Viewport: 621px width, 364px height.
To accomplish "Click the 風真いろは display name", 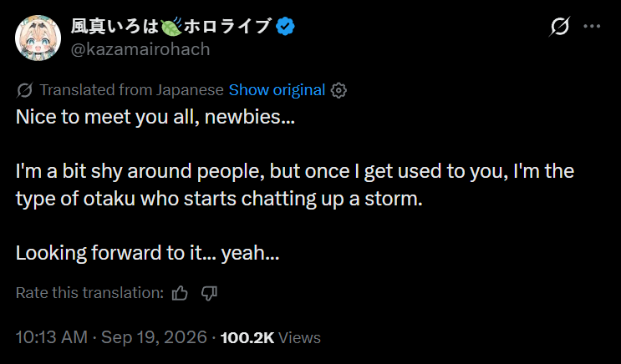I will pos(115,27).
